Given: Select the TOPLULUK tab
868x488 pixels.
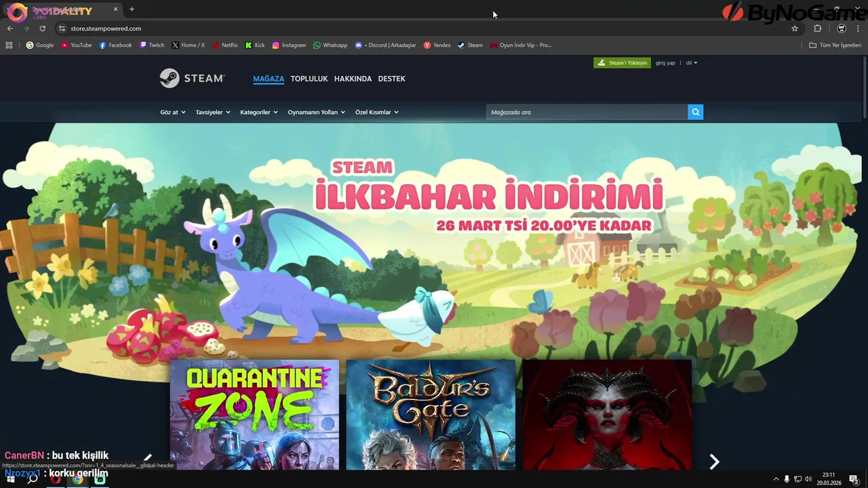Looking at the screenshot, I should tap(309, 79).
